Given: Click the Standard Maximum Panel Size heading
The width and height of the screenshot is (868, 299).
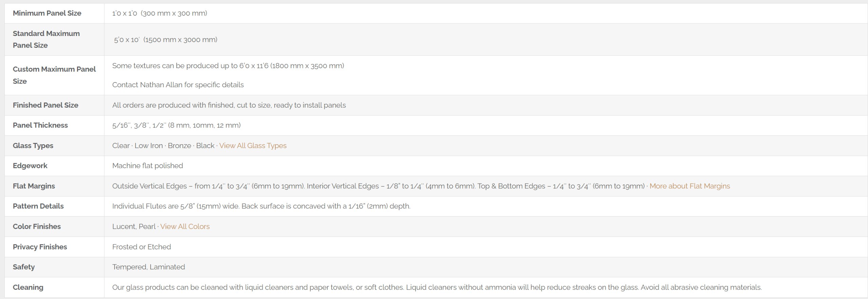Looking at the screenshot, I should coord(46,39).
